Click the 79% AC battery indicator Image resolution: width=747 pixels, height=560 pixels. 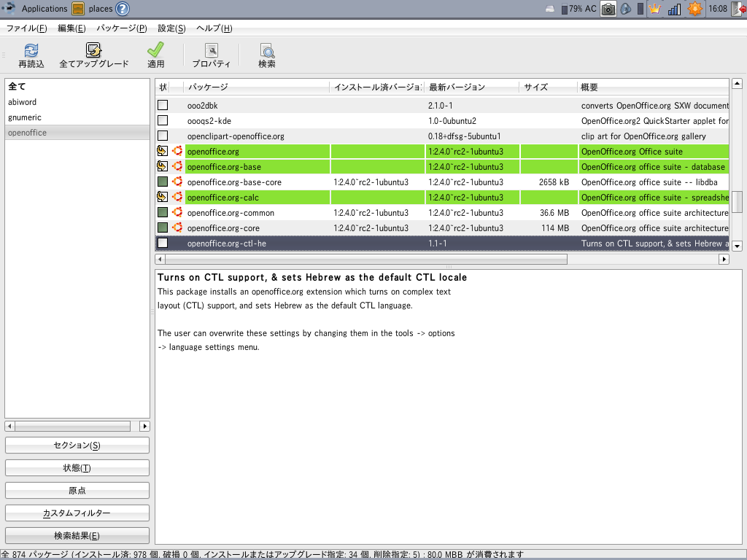point(578,9)
